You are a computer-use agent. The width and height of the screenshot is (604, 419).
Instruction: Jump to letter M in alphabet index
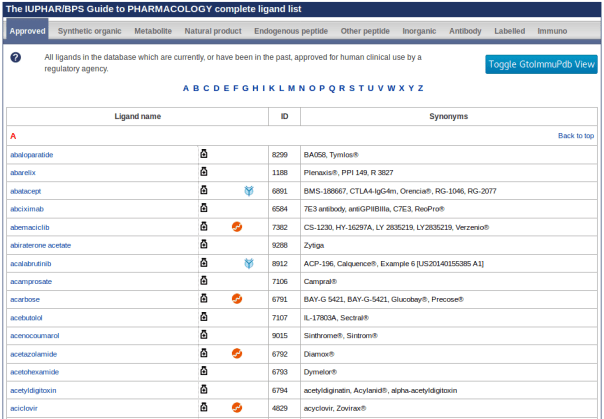point(291,88)
